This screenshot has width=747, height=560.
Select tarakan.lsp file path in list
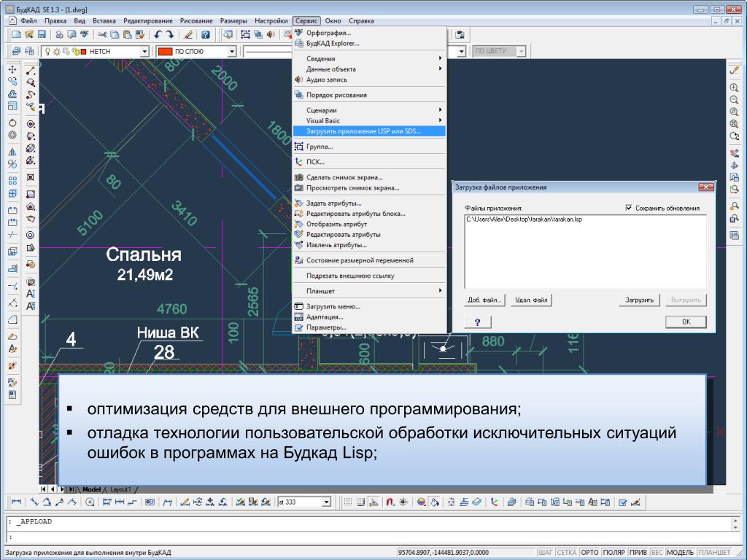point(524,219)
